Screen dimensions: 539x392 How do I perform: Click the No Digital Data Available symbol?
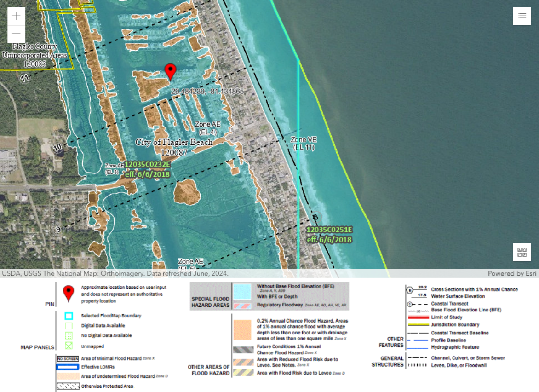point(69,335)
